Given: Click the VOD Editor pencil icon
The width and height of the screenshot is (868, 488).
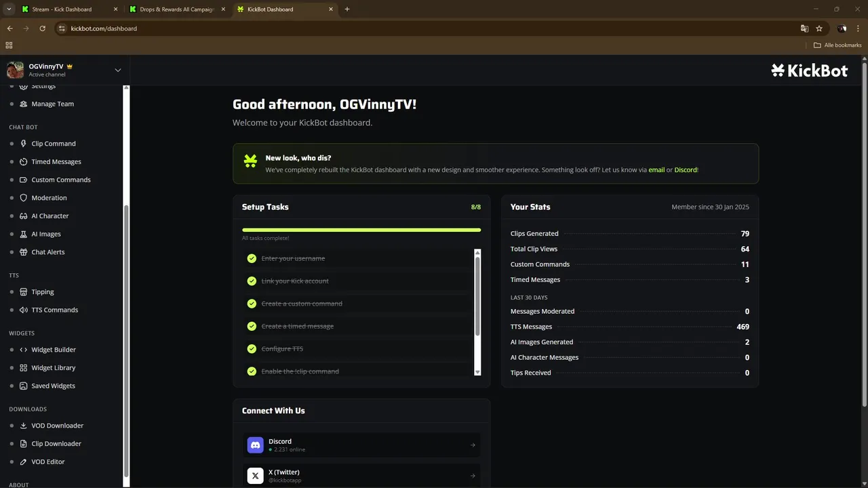Looking at the screenshot, I should 24,462.
